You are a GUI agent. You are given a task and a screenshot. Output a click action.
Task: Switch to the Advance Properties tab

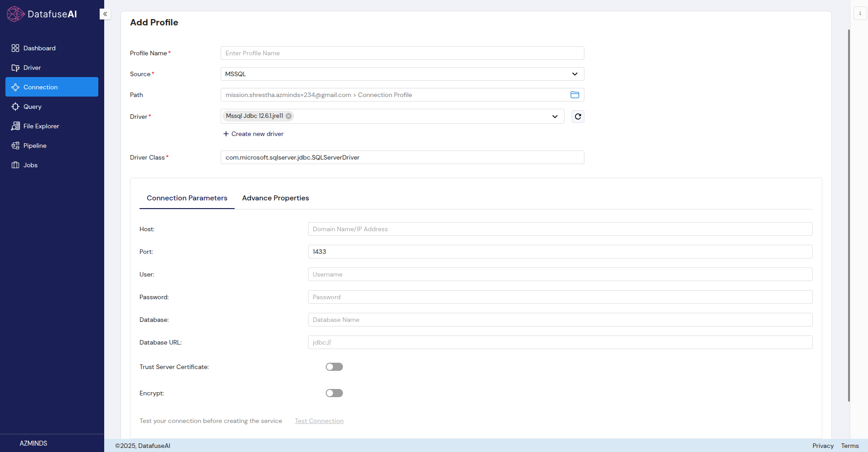point(275,198)
